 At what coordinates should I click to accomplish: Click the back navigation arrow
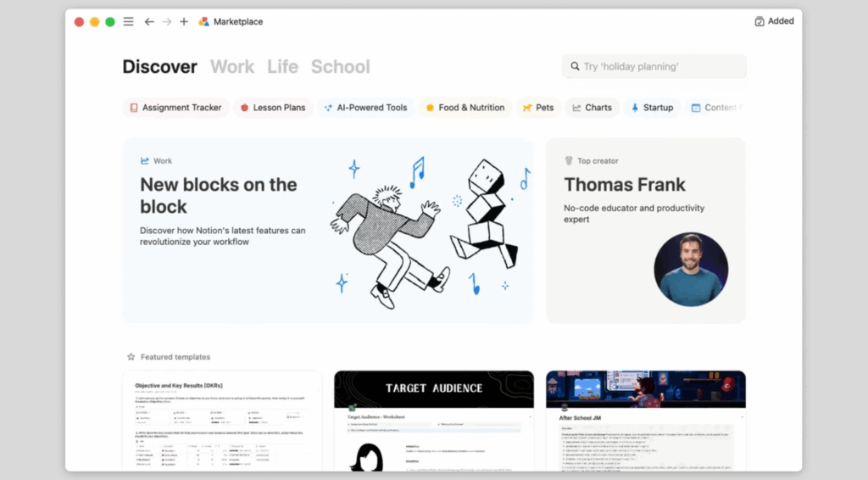click(x=149, y=21)
